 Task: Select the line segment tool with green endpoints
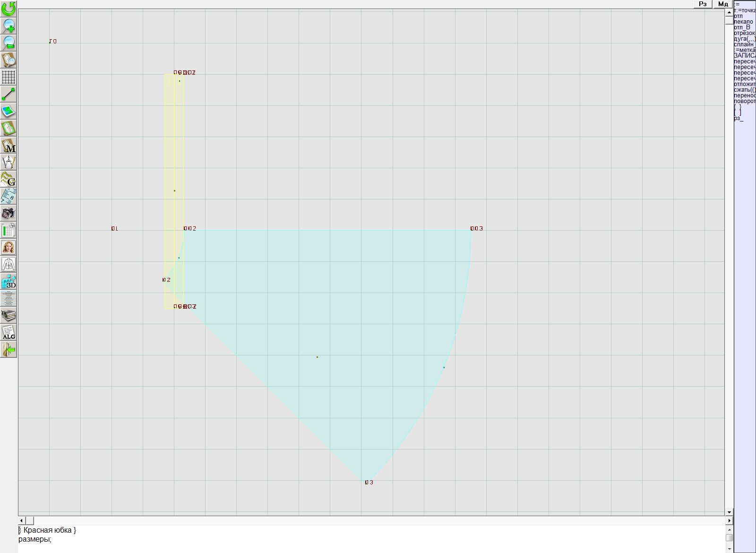[x=9, y=95]
